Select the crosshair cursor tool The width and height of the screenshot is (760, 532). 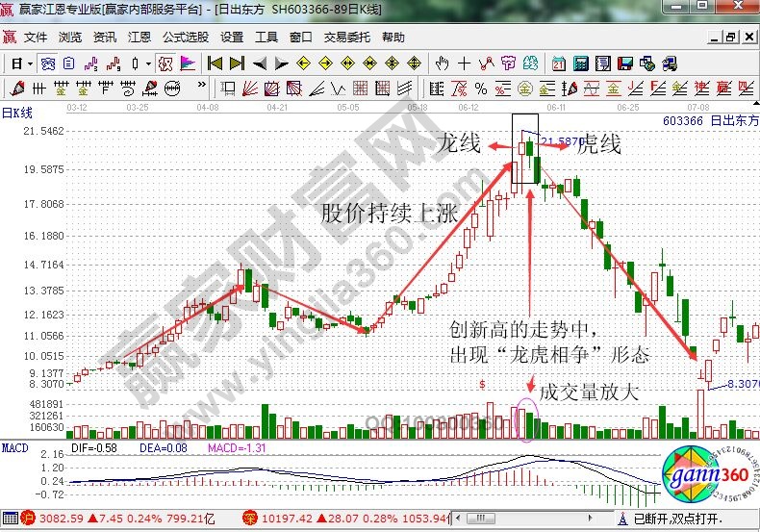465,63
